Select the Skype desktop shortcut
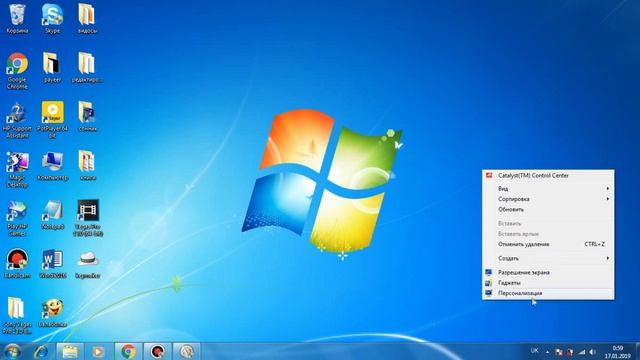Screen dimensions: 640x360 [52, 18]
